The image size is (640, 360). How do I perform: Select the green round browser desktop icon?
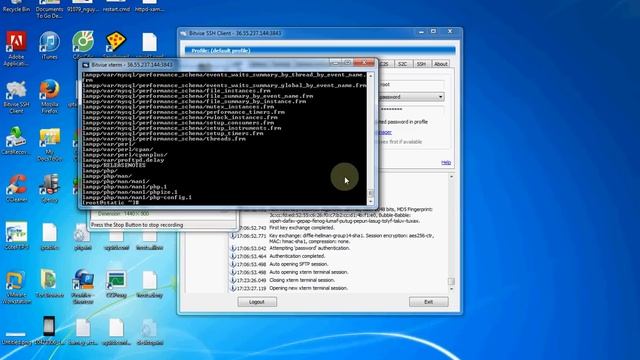[x=83, y=42]
